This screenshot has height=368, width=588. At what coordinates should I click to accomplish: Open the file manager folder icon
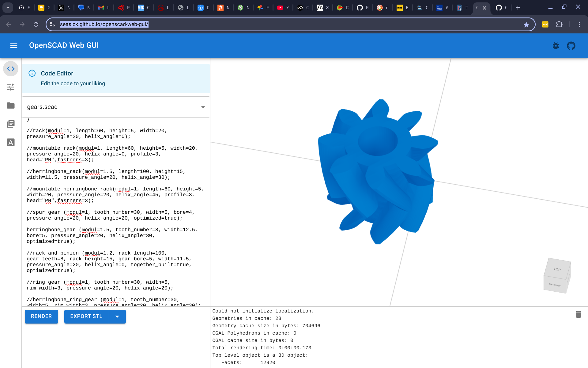(11, 105)
